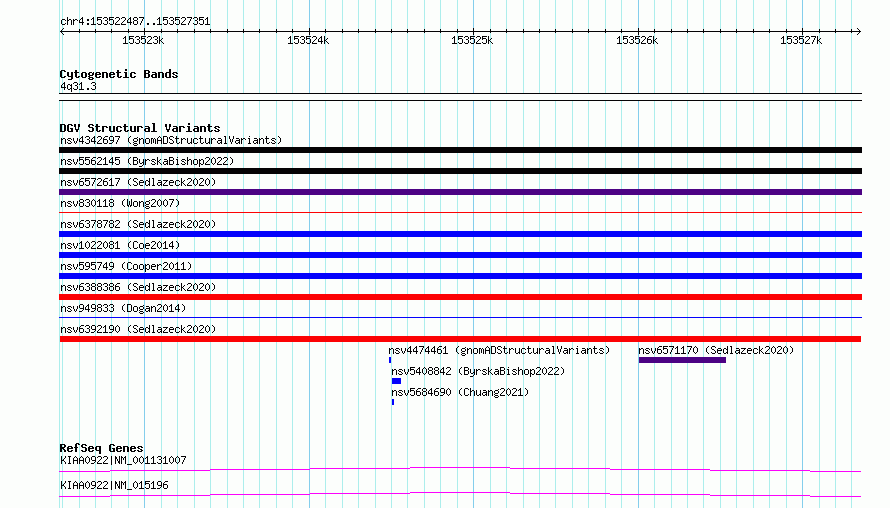Click the 153526k ruler label
This screenshot has width=890, height=508.
tap(637, 40)
